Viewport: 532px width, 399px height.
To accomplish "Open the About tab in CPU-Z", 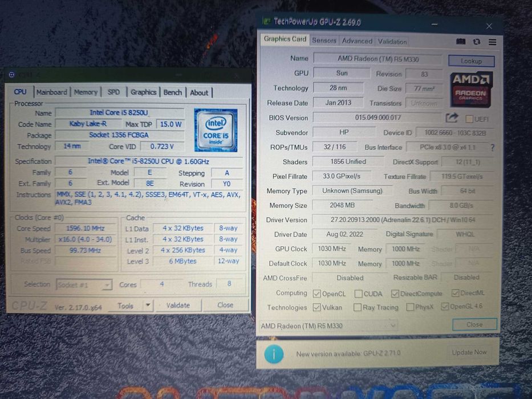I will (199, 93).
